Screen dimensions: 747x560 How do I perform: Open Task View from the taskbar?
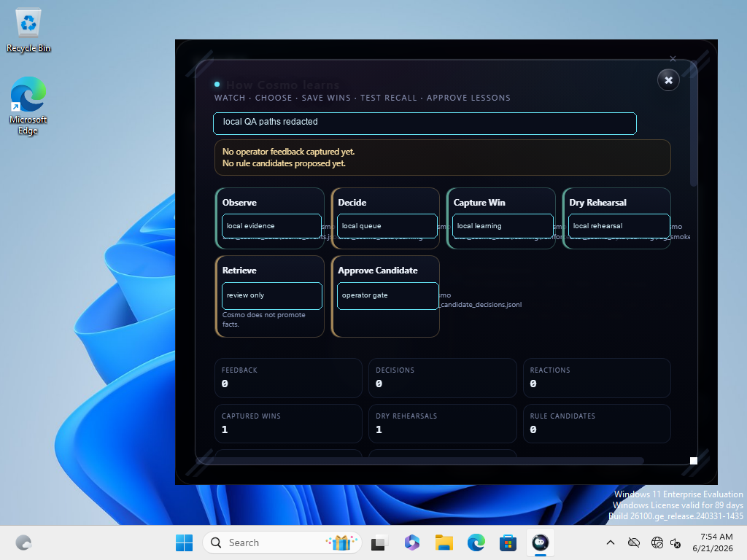[379, 542]
